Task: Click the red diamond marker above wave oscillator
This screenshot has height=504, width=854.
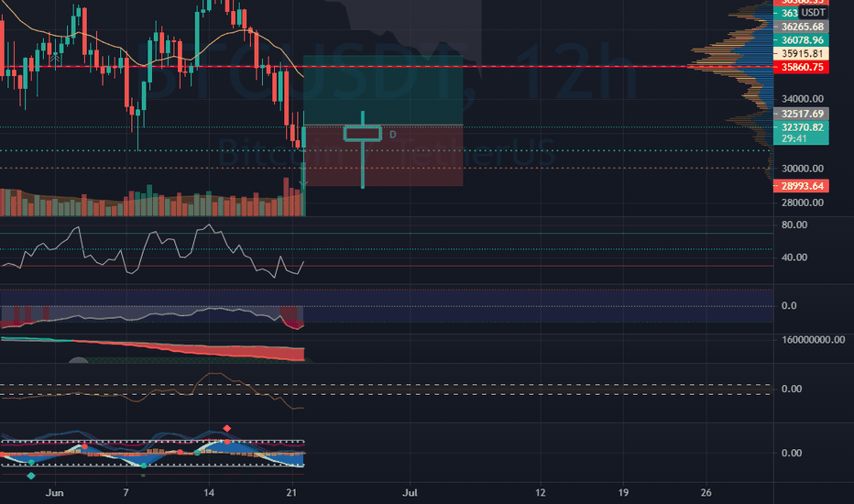Action: point(227,429)
